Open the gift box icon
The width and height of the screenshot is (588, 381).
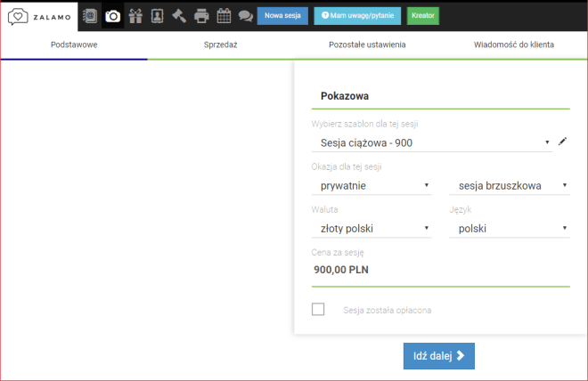pos(135,15)
